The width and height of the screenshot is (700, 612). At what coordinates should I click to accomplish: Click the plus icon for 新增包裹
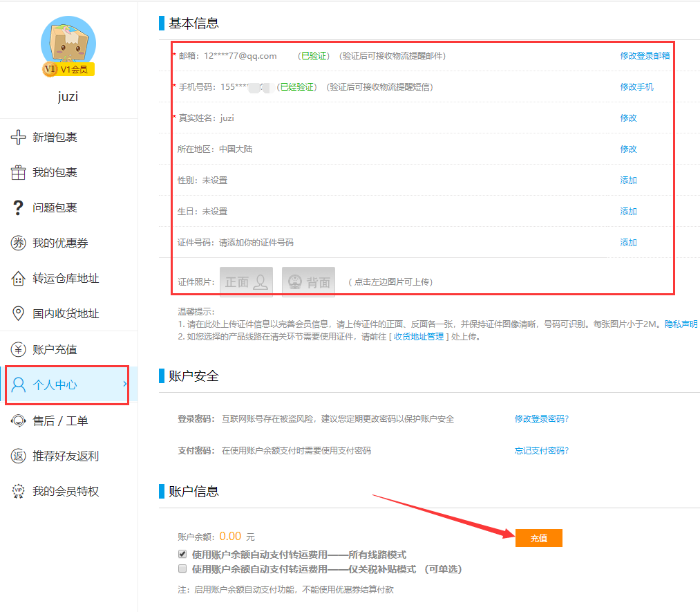[18, 137]
